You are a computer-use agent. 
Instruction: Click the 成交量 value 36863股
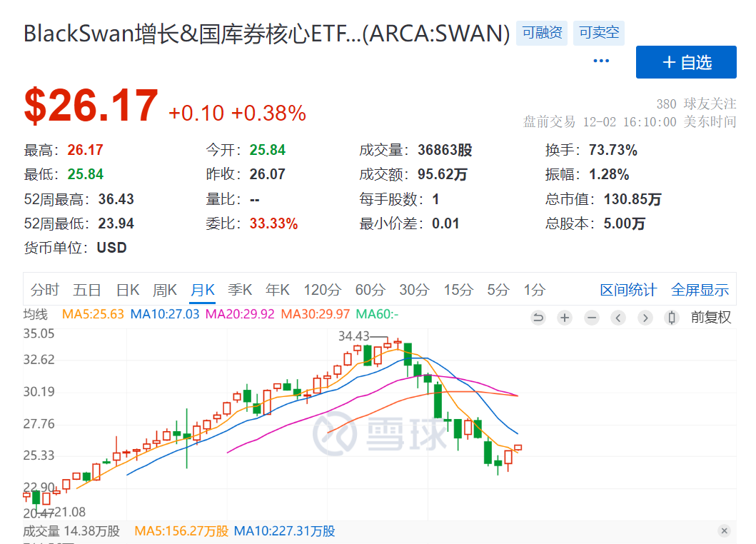pyautogui.click(x=445, y=151)
